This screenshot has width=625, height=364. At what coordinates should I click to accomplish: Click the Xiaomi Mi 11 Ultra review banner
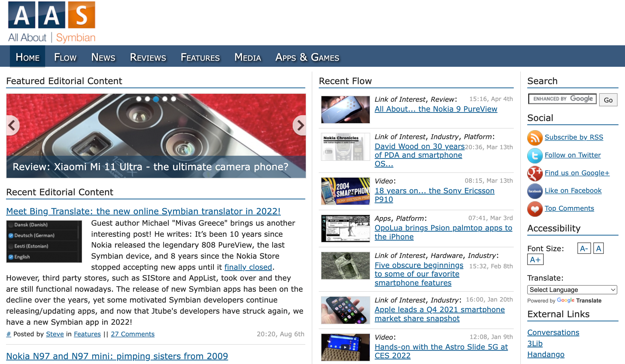[156, 136]
